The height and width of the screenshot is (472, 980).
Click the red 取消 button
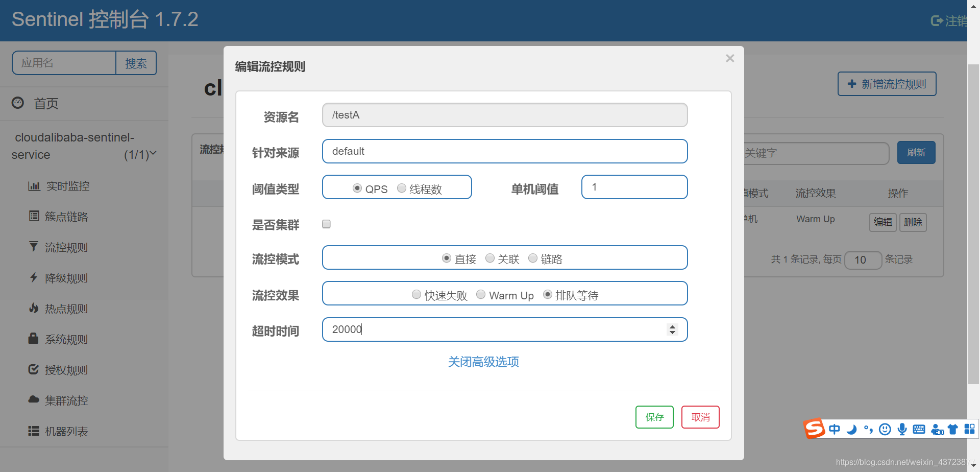point(700,417)
